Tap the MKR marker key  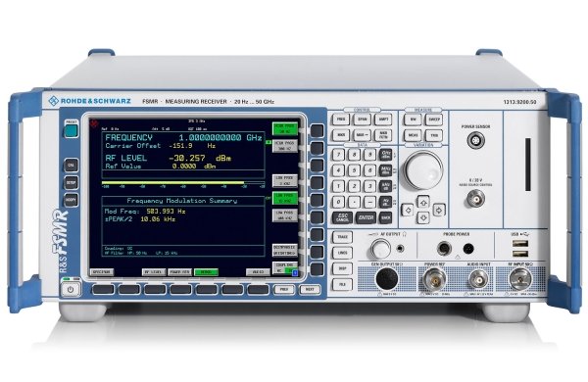[x=341, y=135]
